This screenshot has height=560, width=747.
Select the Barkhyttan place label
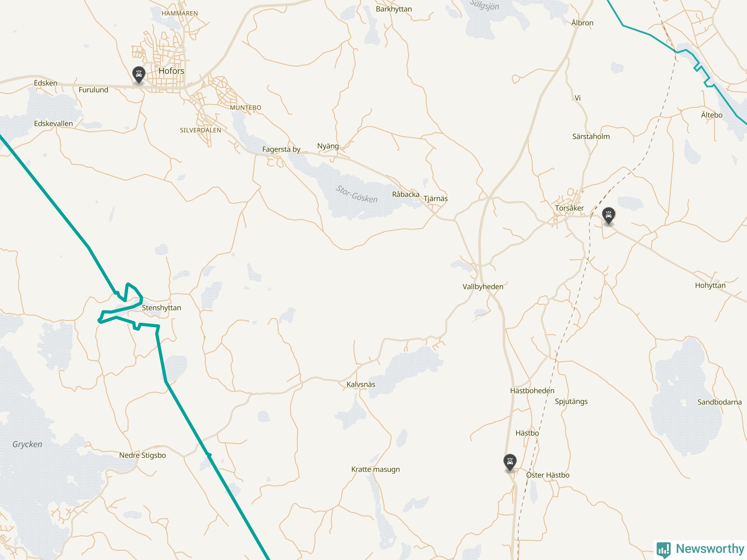(x=394, y=9)
